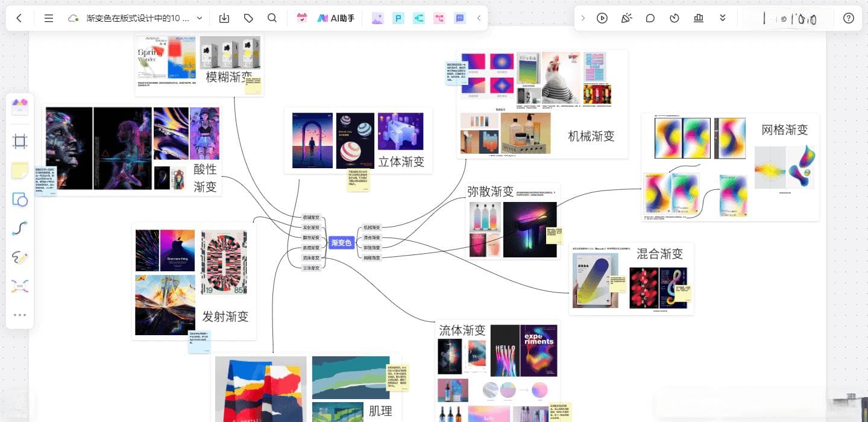Screen dimensions: 868x422
Task: Select the frame tool in the sidebar
Action: pyautogui.click(x=20, y=142)
